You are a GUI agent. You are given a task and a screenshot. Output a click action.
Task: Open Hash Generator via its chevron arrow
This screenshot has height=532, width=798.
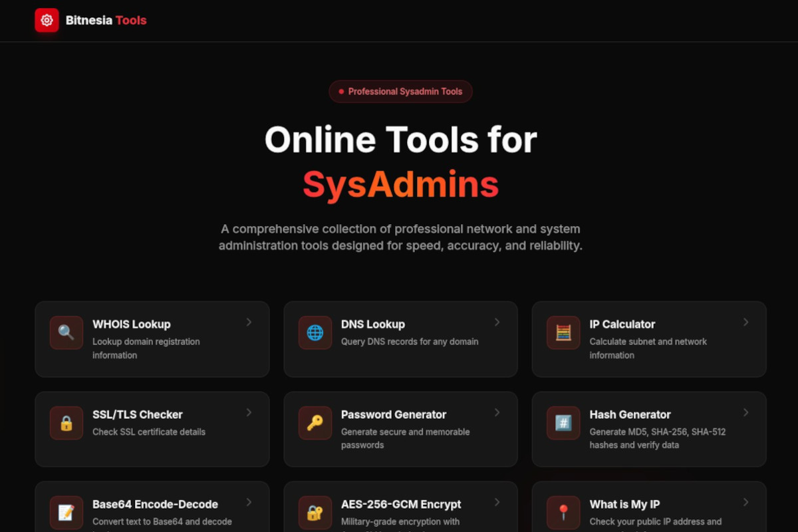pos(746,413)
